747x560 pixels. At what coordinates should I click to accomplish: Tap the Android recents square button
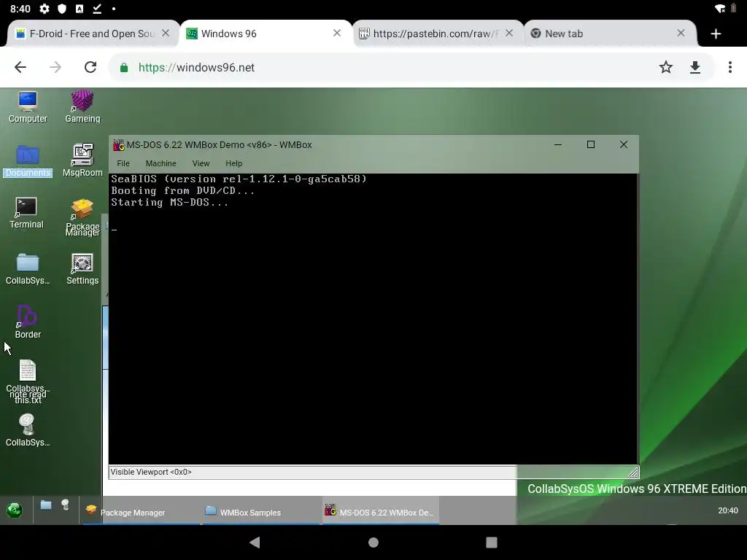pyautogui.click(x=491, y=542)
